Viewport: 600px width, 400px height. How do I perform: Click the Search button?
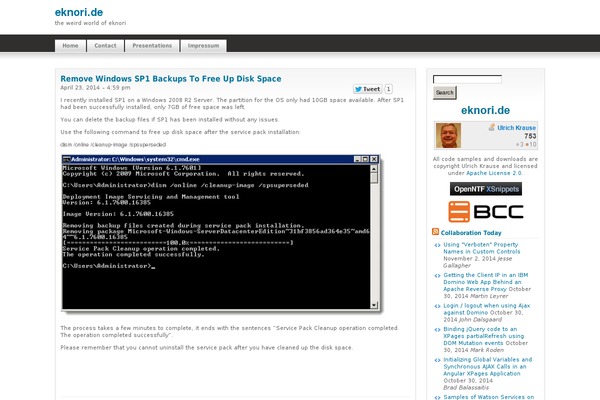pyautogui.click(x=445, y=93)
